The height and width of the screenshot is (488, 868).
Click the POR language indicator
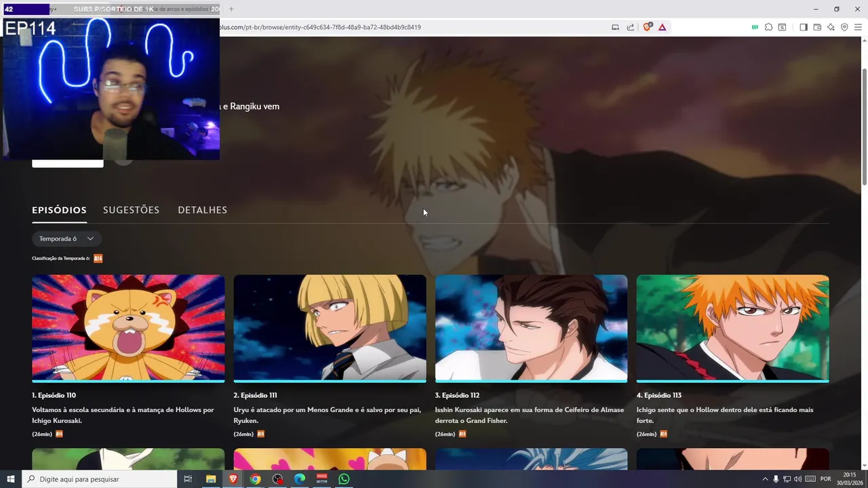[825, 479]
